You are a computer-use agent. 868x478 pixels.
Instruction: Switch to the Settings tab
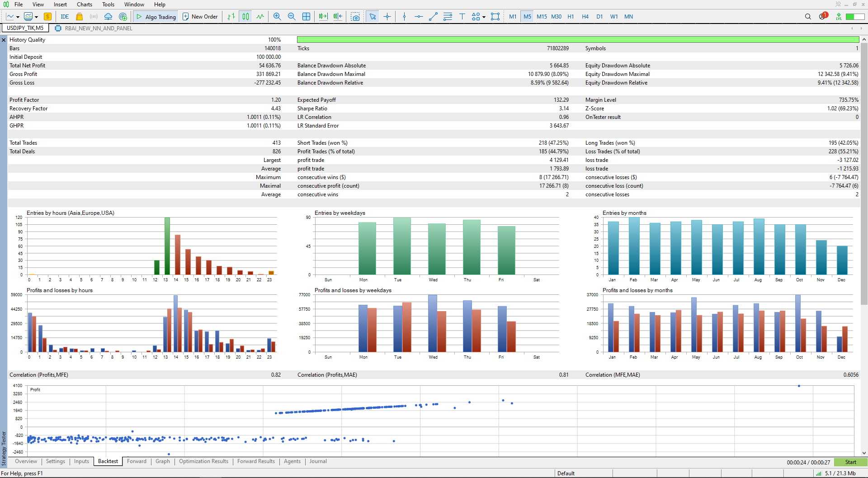56,461
